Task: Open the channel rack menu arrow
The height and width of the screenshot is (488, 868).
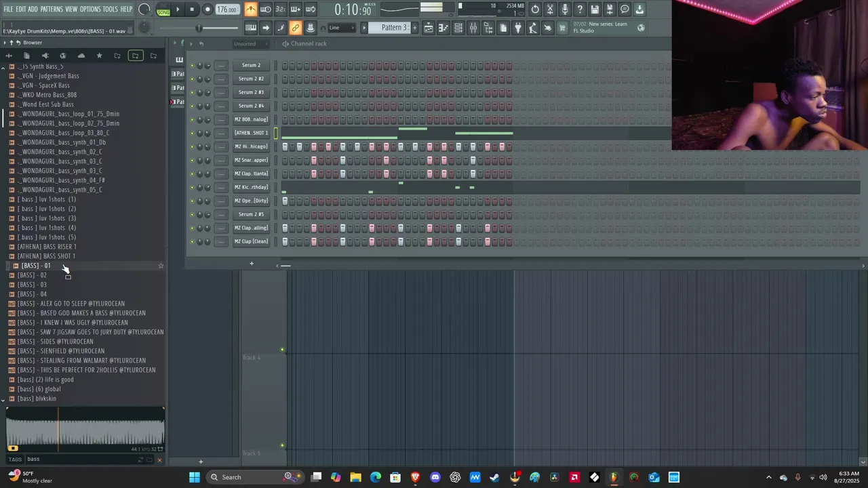Action: click(x=193, y=44)
